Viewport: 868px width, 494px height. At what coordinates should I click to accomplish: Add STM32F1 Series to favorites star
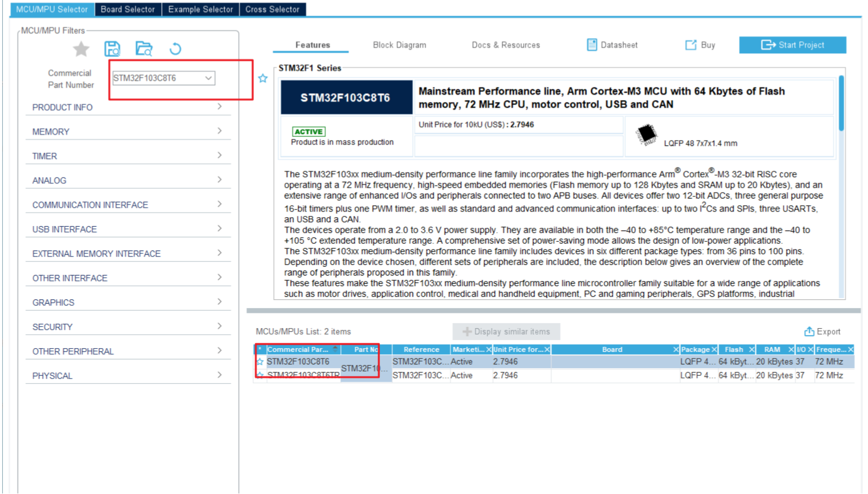tap(263, 78)
